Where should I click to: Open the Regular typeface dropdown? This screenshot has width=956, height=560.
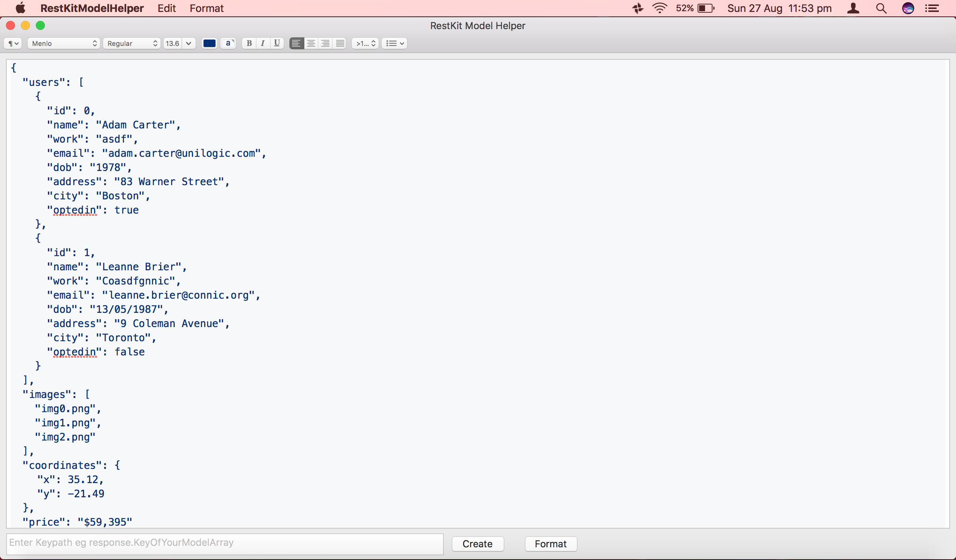pos(132,44)
